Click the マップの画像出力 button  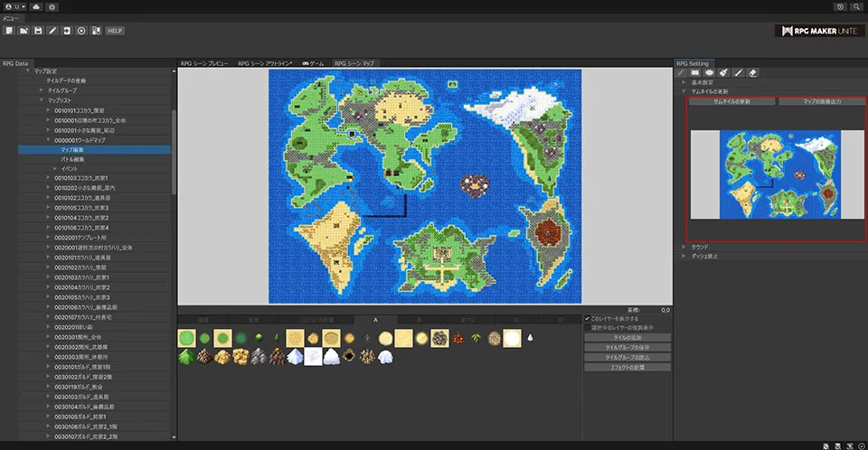[822, 101]
